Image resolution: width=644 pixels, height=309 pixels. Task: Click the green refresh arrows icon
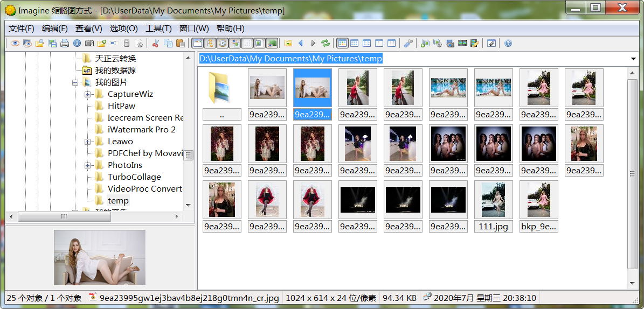(x=326, y=44)
